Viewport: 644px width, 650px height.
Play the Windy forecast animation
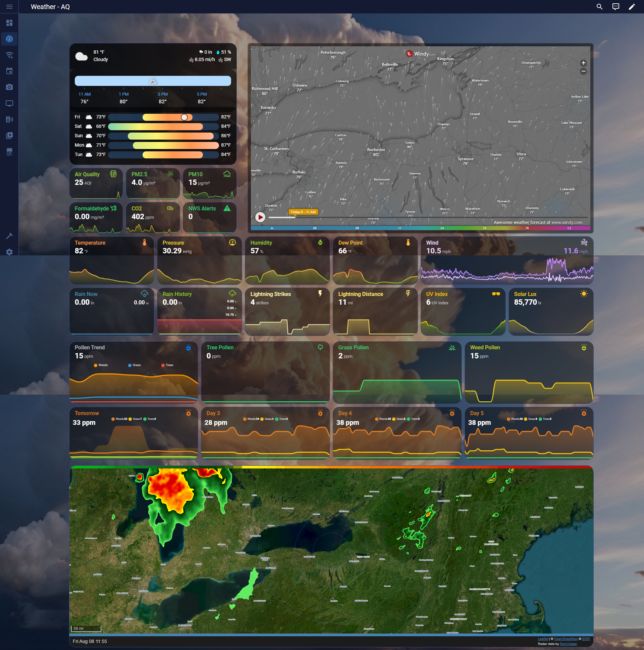coord(260,217)
